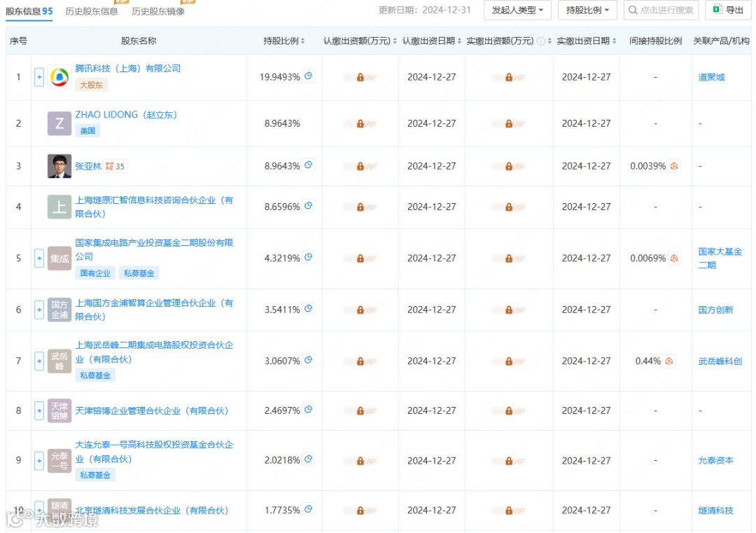Click the 武岳峰 logo badge in row 7
The image size is (756, 533).
coord(59,361)
